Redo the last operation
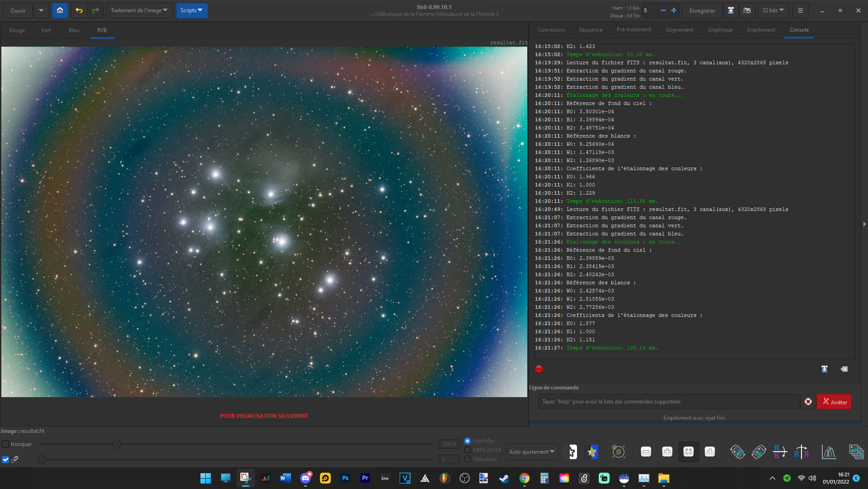Viewport: 868px width, 489px height. coord(95,10)
